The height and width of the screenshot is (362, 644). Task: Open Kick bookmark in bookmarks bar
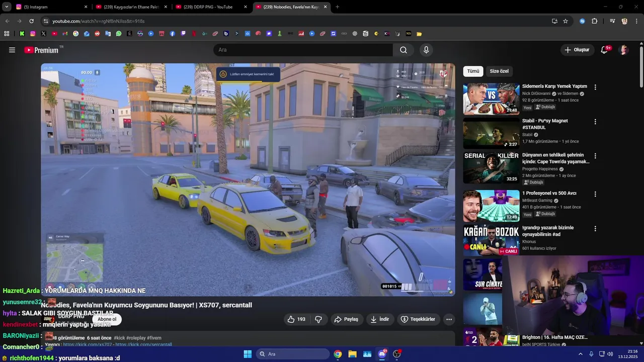[22, 34]
